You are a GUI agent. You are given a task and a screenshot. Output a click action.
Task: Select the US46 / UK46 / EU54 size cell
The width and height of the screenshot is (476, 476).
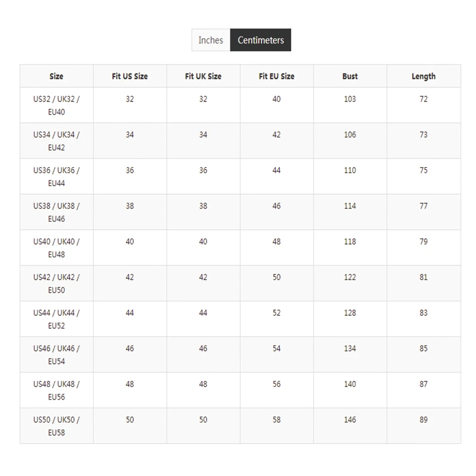click(x=57, y=355)
